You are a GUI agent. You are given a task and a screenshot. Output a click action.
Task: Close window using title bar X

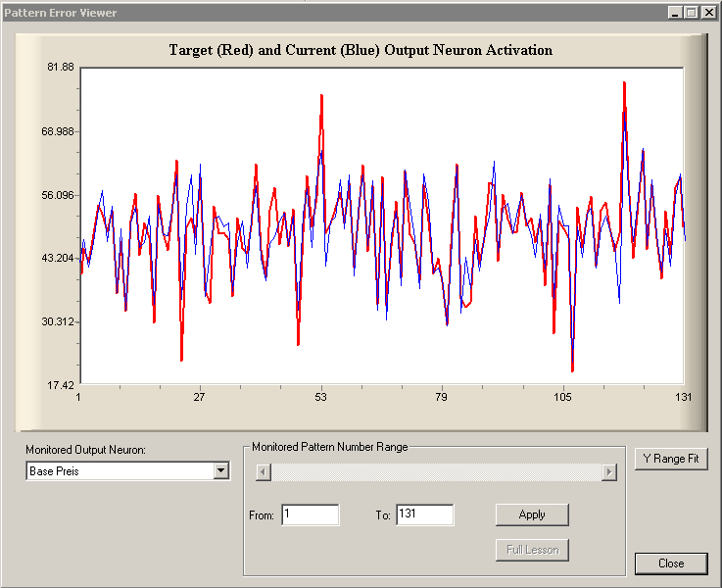[708, 13]
